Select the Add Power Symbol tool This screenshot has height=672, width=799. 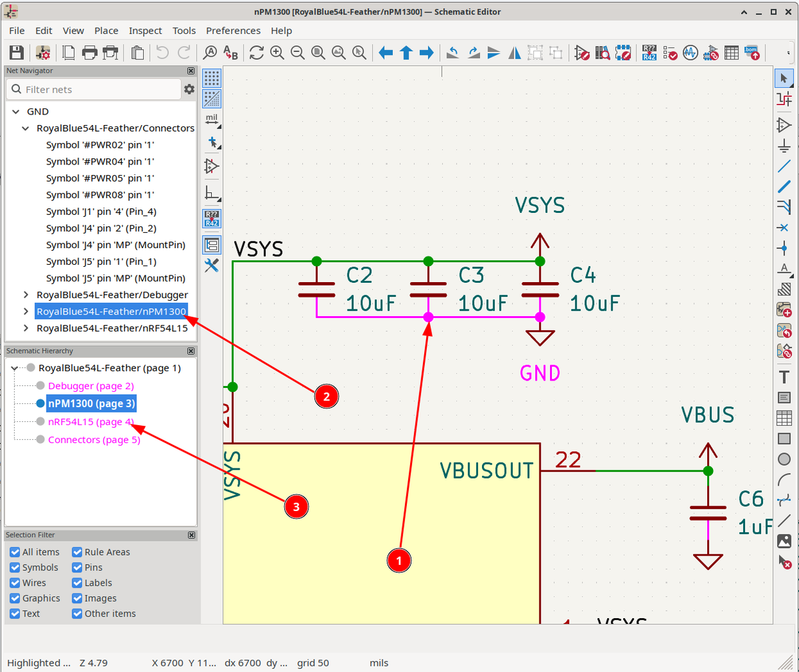tap(784, 146)
